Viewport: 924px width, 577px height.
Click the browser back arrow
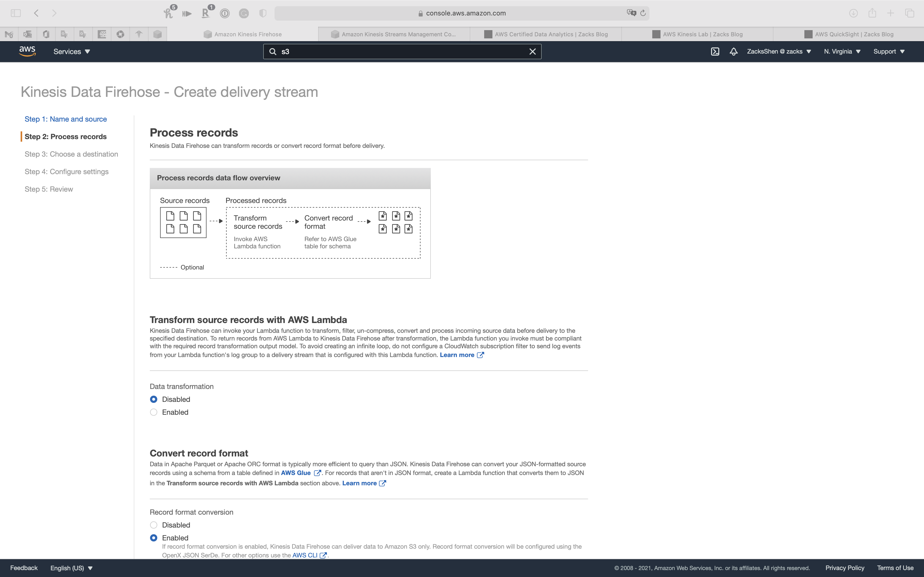click(x=36, y=13)
